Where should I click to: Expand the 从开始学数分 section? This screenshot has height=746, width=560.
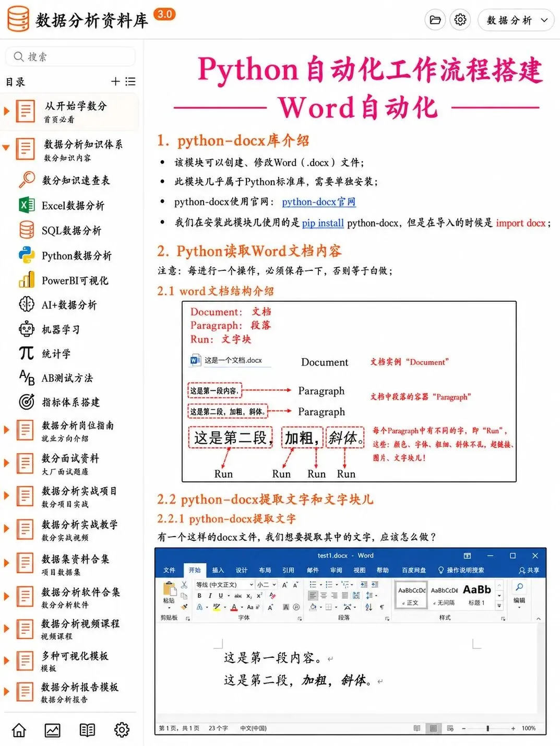coord(7,111)
